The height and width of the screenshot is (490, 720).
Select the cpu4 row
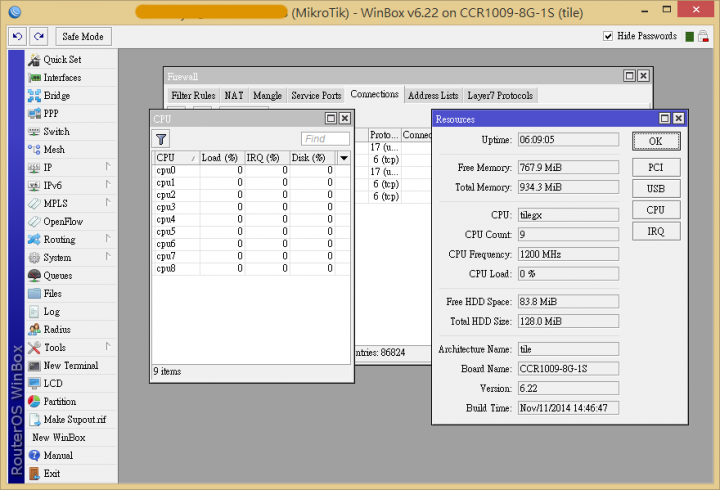pyautogui.click(x=251, y=220)
